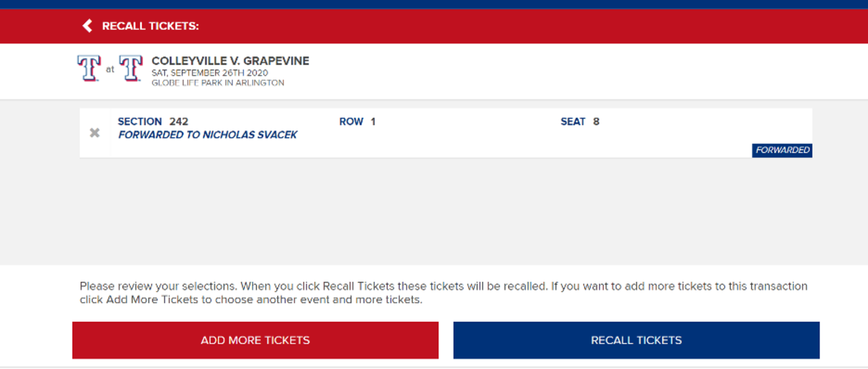
Task: Click the second Rangers T logo
Action: tap(131, 68)
